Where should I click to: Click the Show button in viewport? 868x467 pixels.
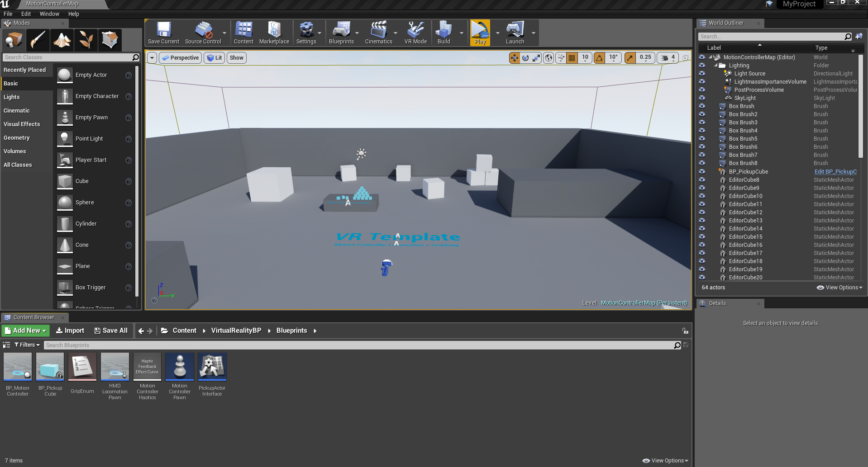pos(237,58)
